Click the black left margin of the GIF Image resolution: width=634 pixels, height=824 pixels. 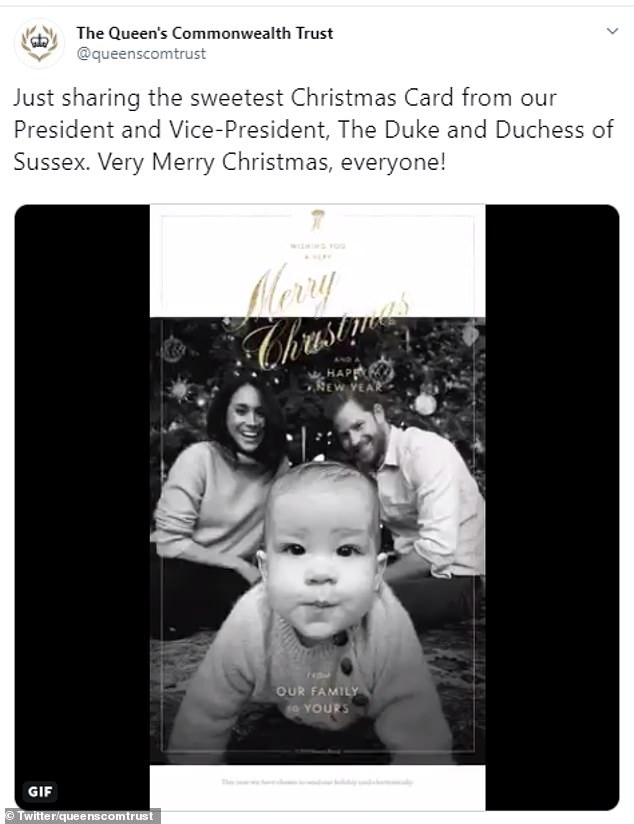82,500
